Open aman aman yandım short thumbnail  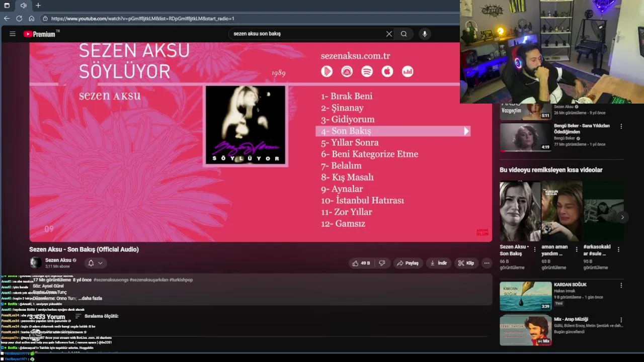pos(561,211)
